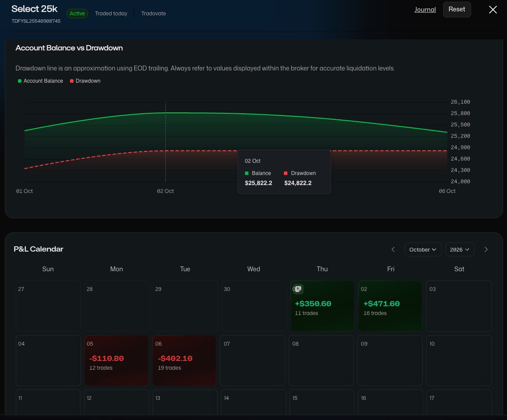This screenshot has width=507, height=420.
Task: Select the Traded today label
Action: click(x=111, y=14)
